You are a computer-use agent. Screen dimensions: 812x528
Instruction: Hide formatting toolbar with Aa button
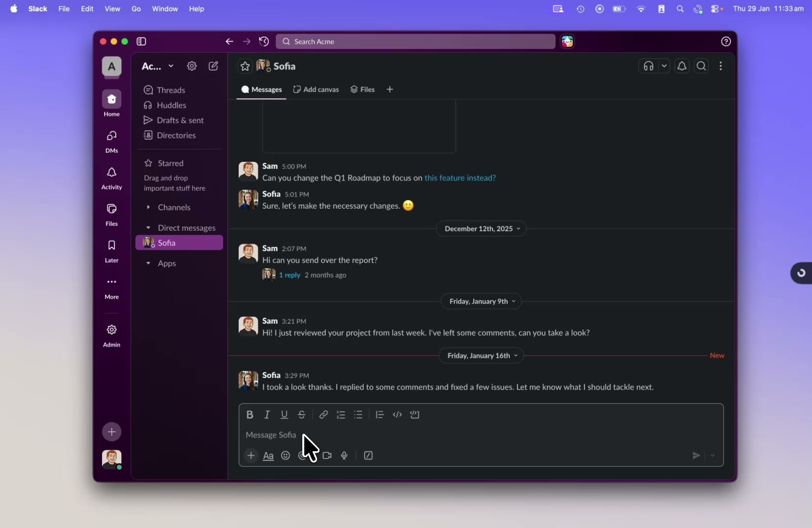click(269, 456)
